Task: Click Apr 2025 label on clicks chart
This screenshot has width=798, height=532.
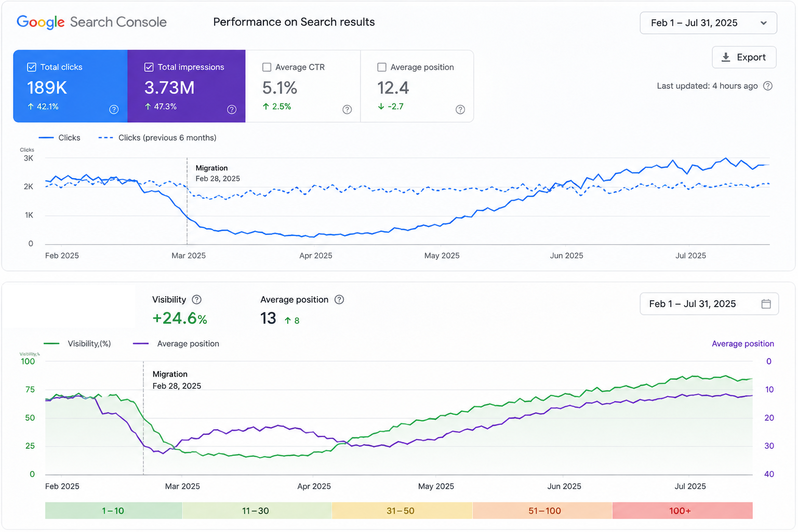Action: click(x=316, y=256)
